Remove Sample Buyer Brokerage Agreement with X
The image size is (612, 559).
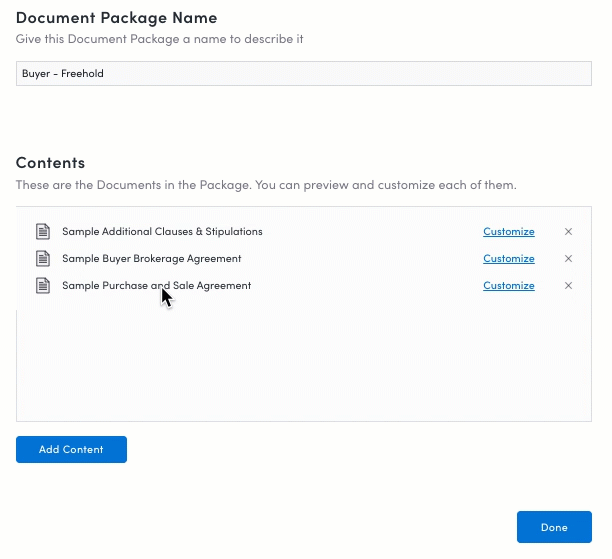568,258
